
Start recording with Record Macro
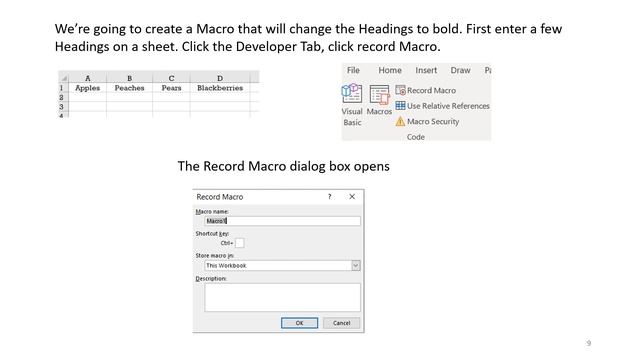[426, 90]
